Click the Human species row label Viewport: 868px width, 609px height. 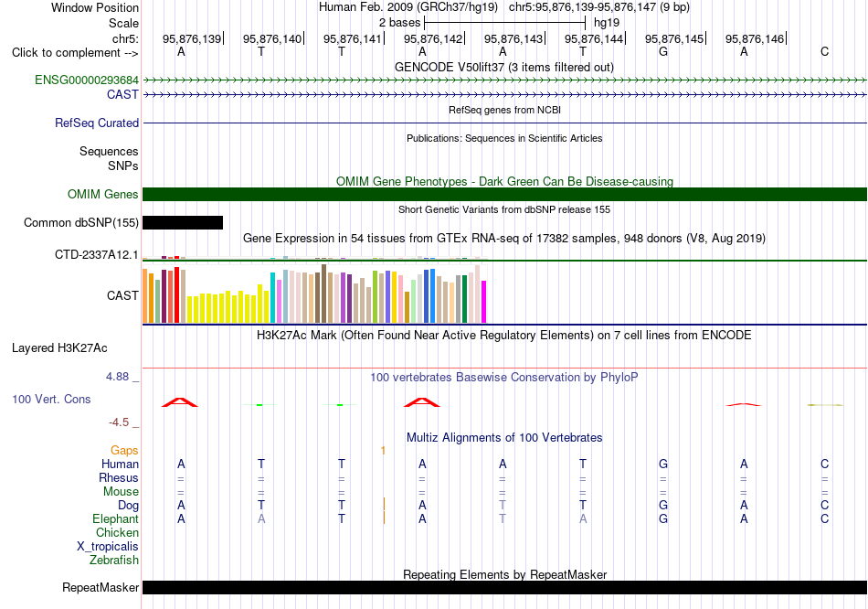[120, 464]
